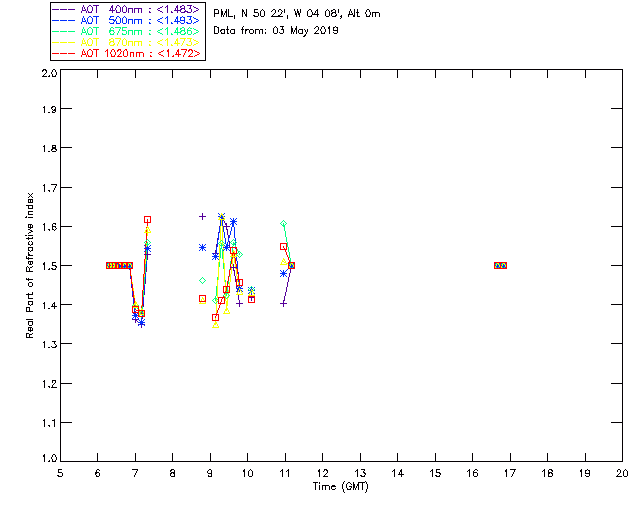Image resolution: width=640 pixels, height=512 pixels.
Task: Click the 5 tick label on the time axis
Action: (60, 473)
